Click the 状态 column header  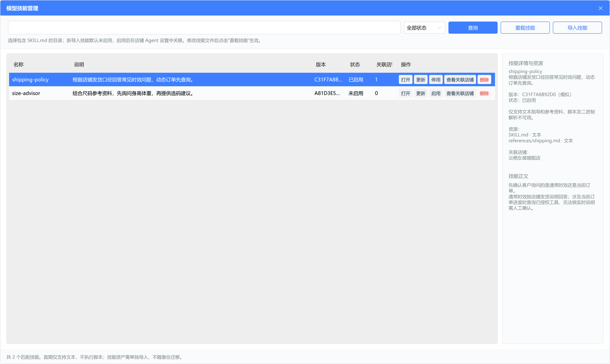[355, 65]
